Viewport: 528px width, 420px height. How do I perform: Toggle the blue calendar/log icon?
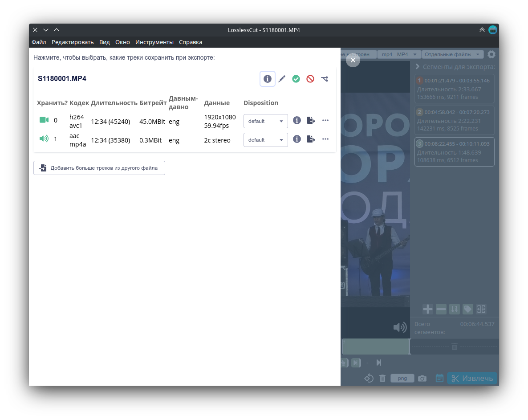pyautogui.click(x=439, y=378)
